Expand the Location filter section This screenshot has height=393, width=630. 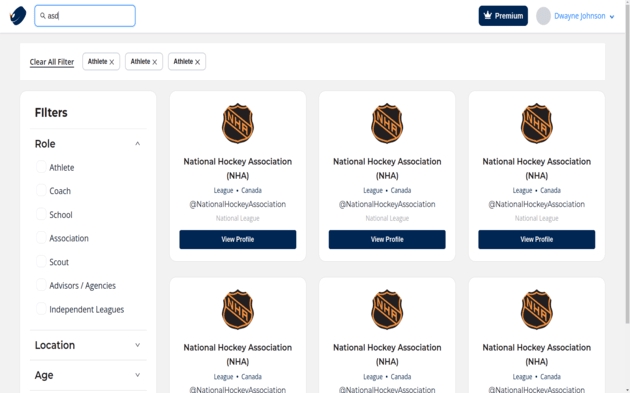(x=137, y=345)
